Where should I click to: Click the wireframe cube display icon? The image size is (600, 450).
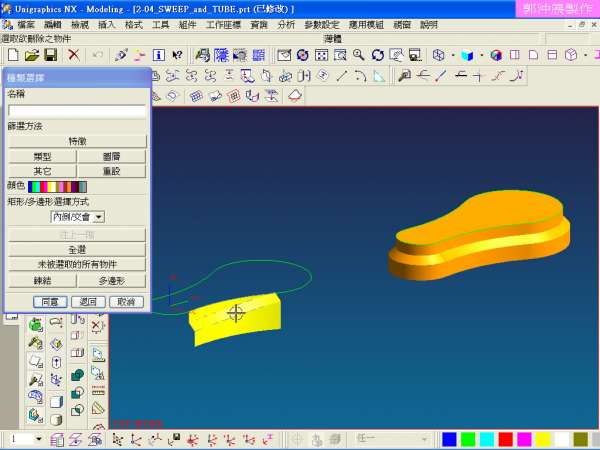click(x=439, y=55)
